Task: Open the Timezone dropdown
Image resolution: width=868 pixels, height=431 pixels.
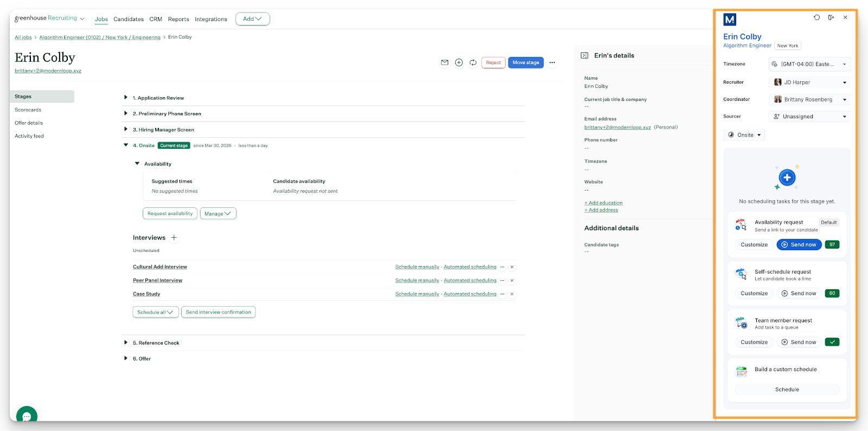Action: [810, 64]
